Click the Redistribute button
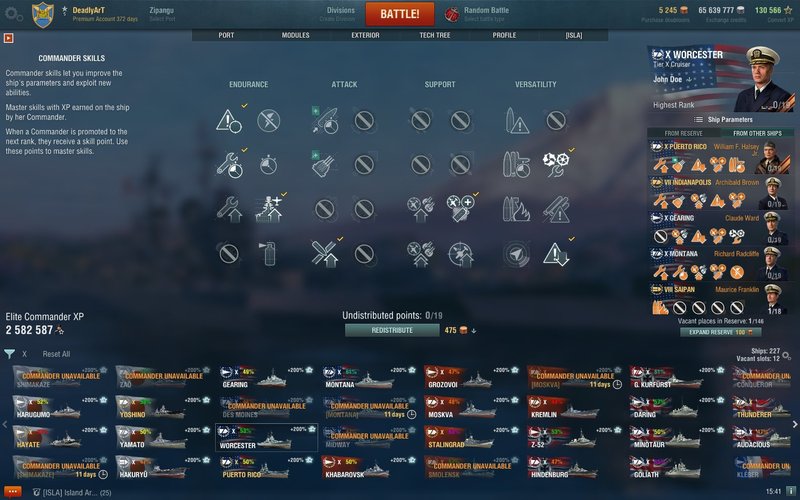Screen dimensions: 800x500 392,331
